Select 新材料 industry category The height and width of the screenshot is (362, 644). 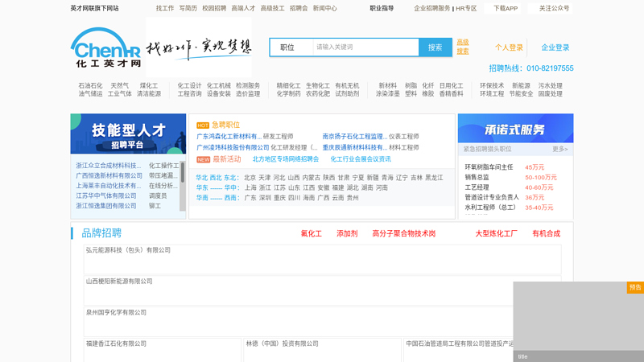coord(388,86)
